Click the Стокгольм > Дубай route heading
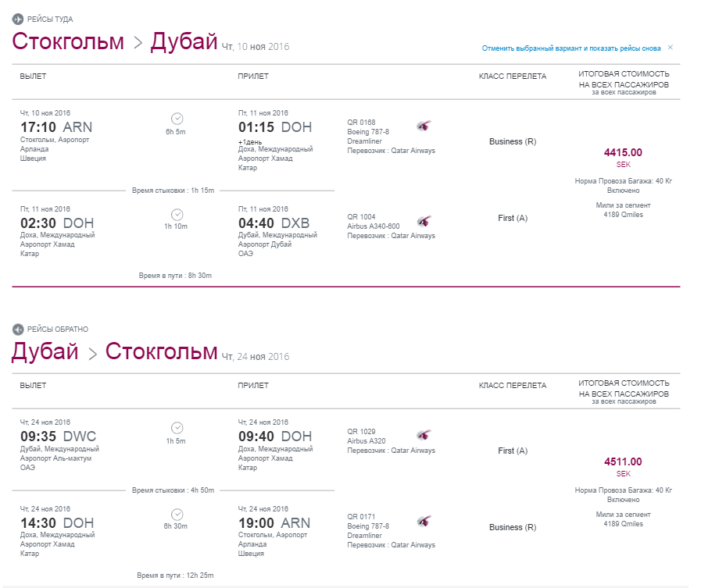 (x=114, y=41)
